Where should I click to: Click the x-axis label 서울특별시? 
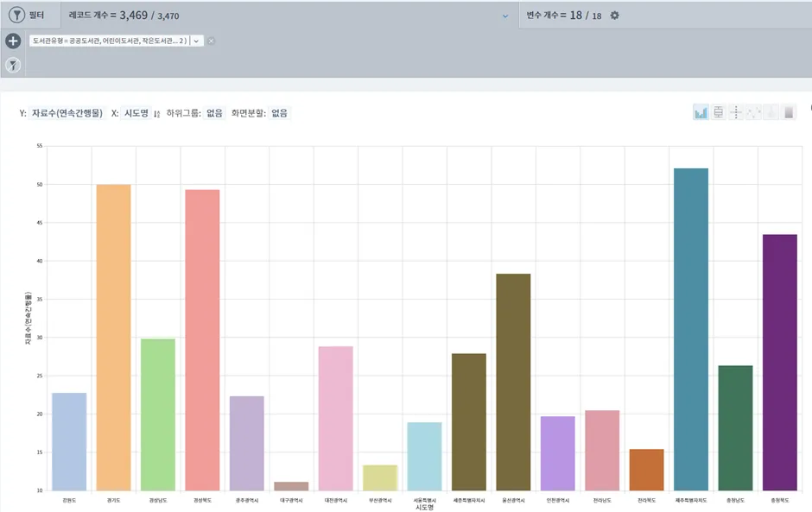(x=425, y=500)
